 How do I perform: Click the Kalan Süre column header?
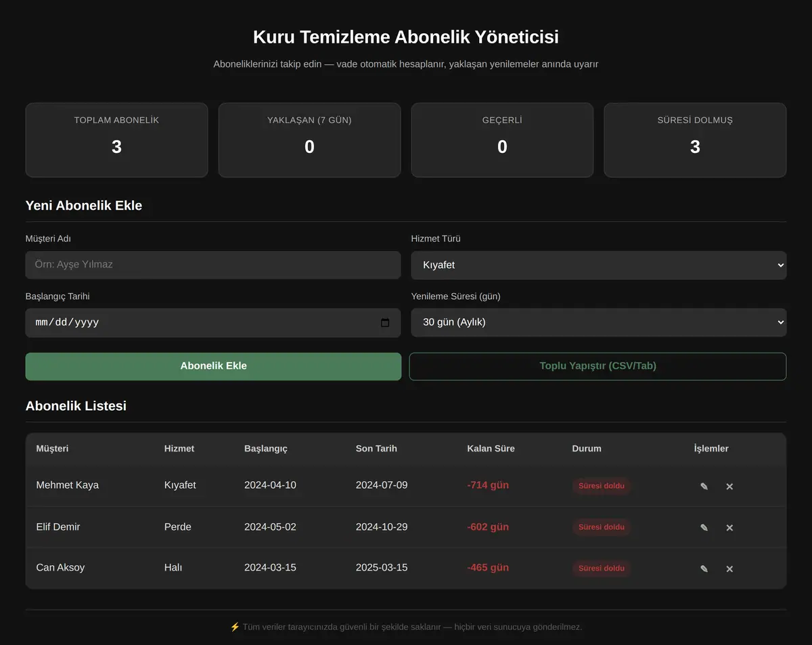pyautogui.click(x=491, y=449)
